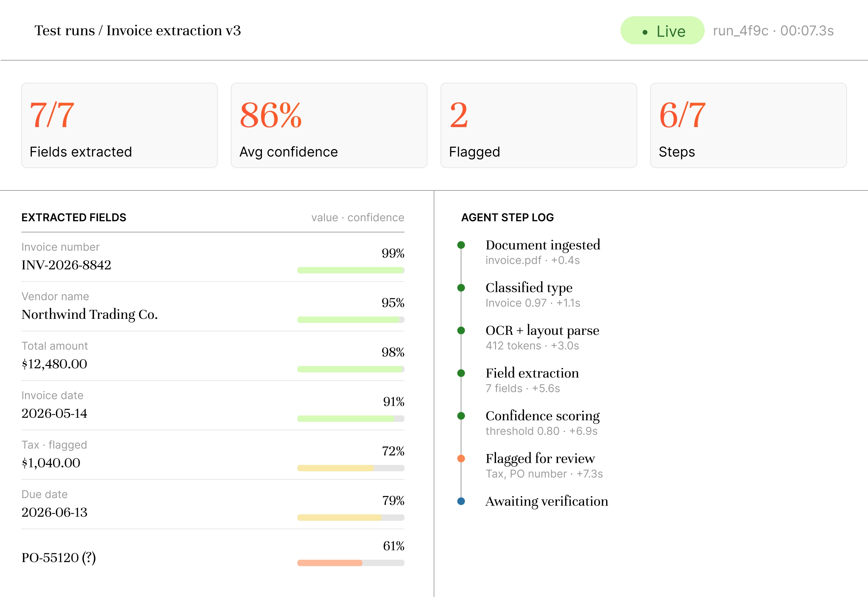Screen dimensions: 868x597
Task: Click the Invoice number confidence bar
Action: click(x=351, y=270)
